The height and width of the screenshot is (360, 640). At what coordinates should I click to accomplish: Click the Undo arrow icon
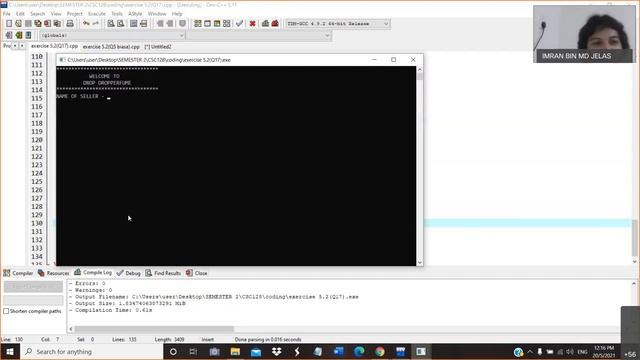pos(86,24)
